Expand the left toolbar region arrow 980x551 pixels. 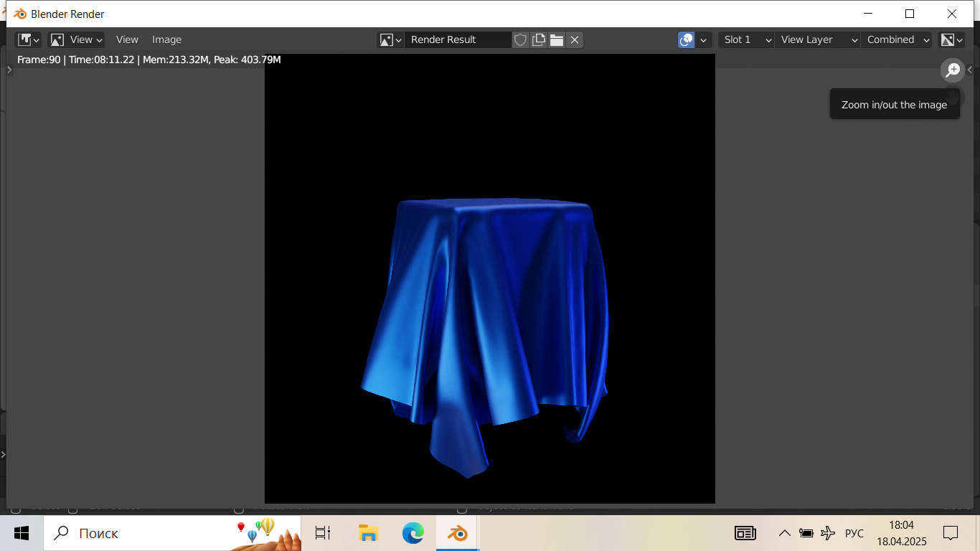click(9, 70)
